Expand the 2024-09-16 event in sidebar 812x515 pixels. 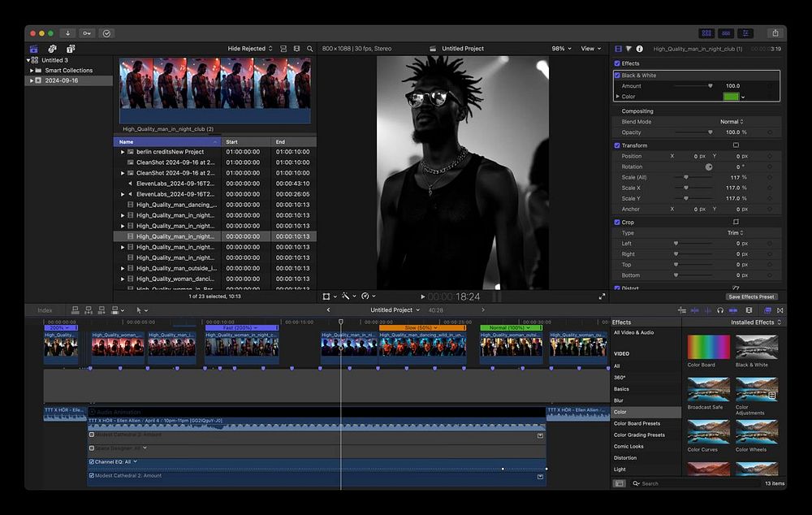click(32, 80)
